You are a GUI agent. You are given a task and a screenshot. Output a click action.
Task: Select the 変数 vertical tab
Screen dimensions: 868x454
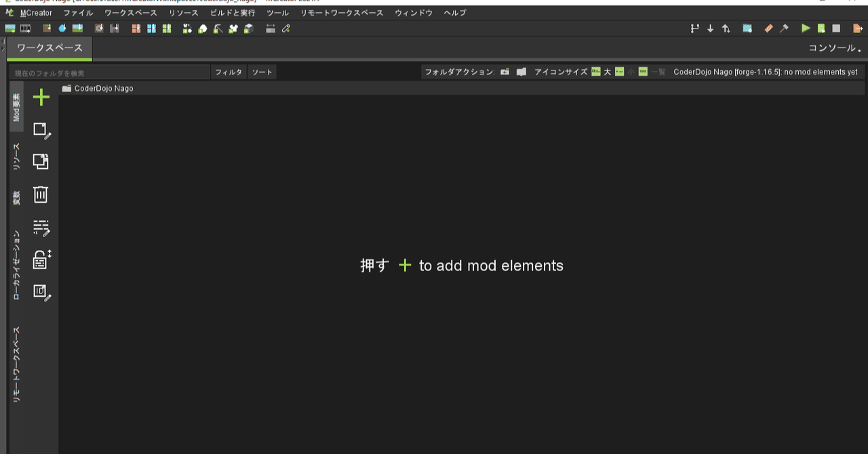17,198
